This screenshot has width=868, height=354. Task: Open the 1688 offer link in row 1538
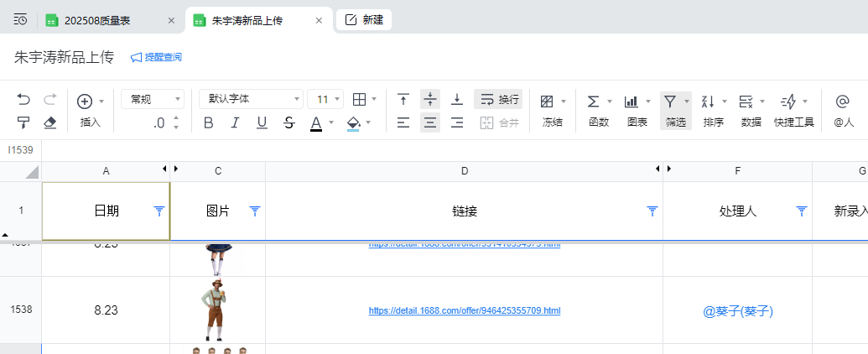pyautogui.click(x=464, y=311)
